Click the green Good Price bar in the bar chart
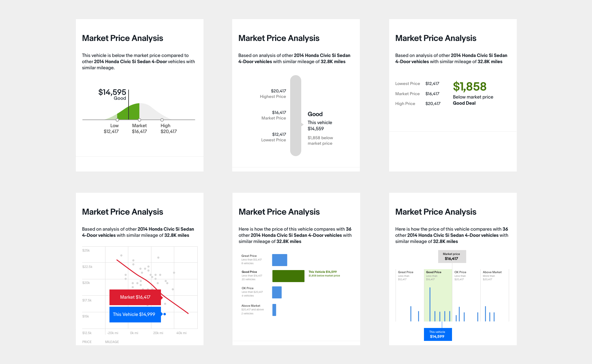 click(x=288, y=276)
